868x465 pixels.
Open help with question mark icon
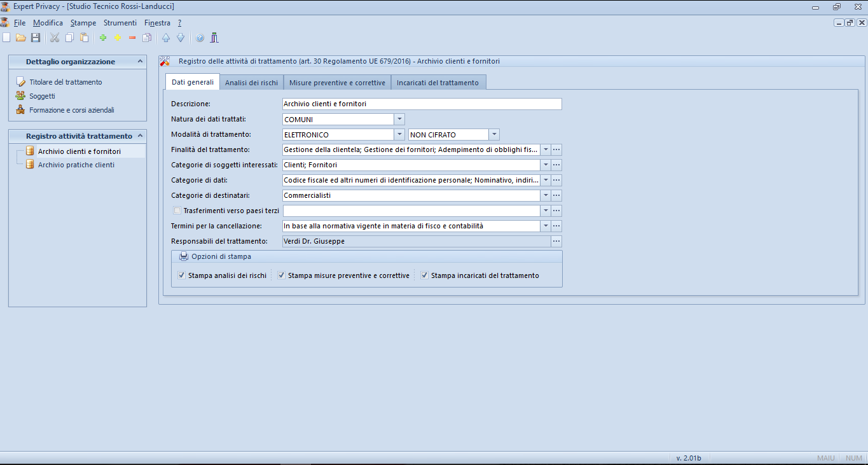[200, 38]
